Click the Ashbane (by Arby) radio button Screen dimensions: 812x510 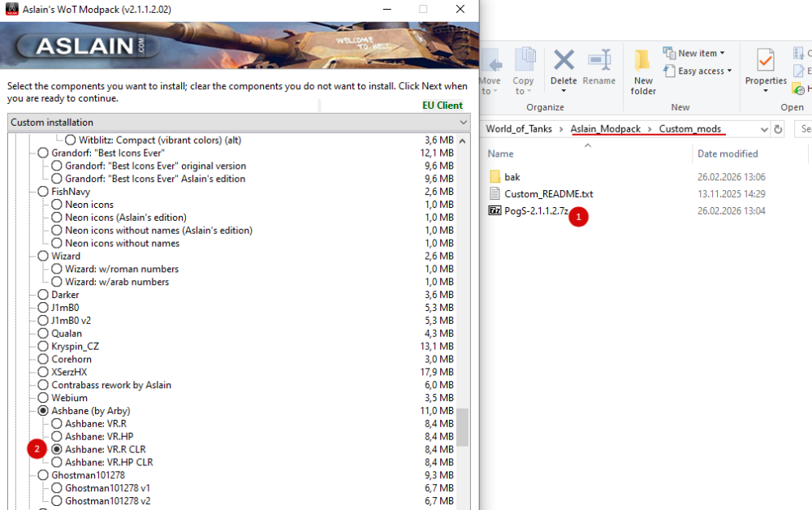(x=43, y=411)
